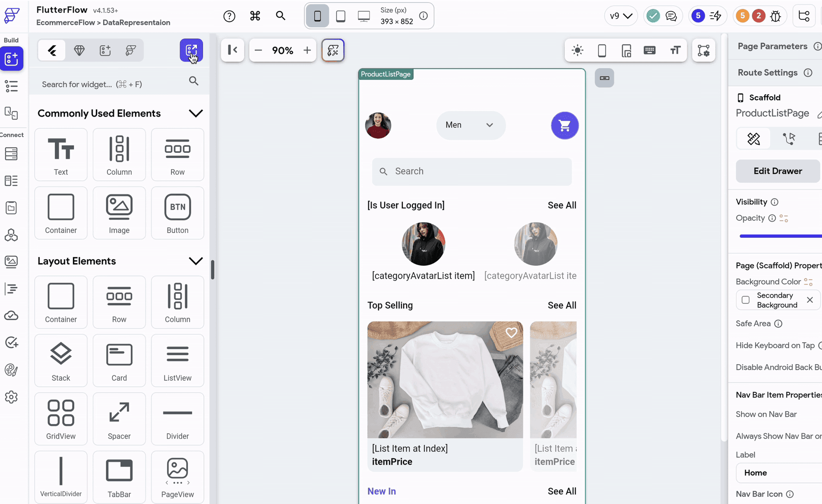
Task: Open the Secondary Background color dropdown
Action: tap(778, 300)
